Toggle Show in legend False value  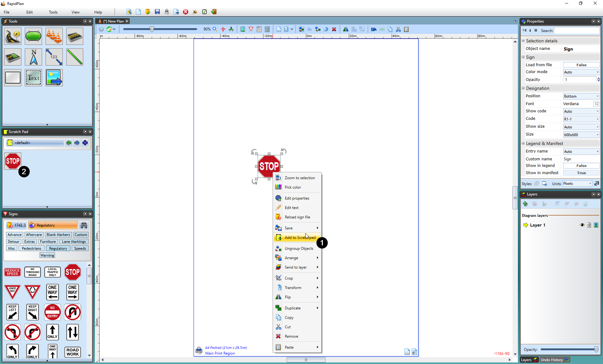point(581,166)
